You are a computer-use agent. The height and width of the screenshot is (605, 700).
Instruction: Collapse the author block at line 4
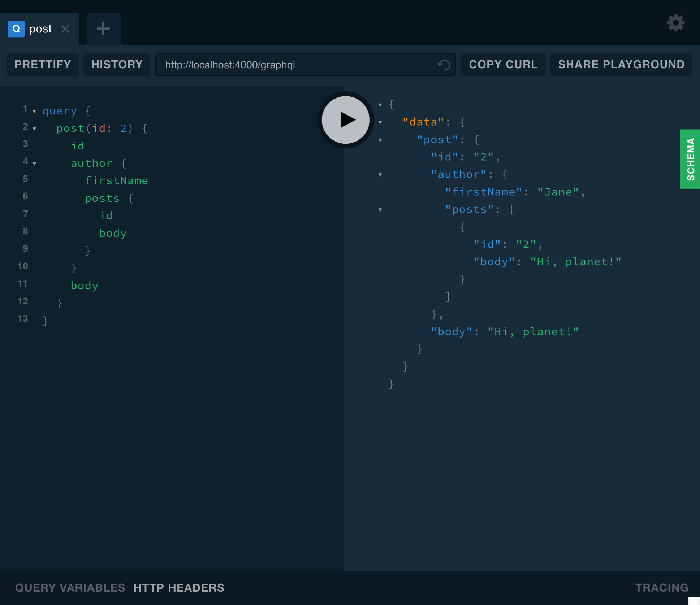34,164
